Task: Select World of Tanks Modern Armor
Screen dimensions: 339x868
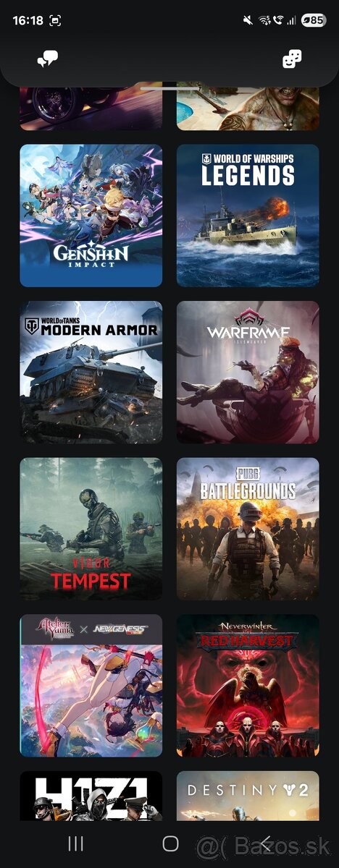Action: [x=91, y=372]
